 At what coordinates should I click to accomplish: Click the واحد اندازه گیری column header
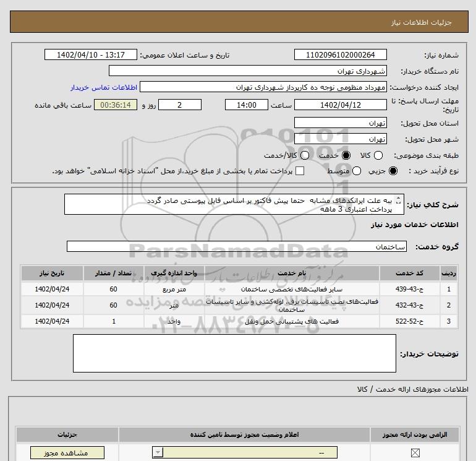click(174, 273)
